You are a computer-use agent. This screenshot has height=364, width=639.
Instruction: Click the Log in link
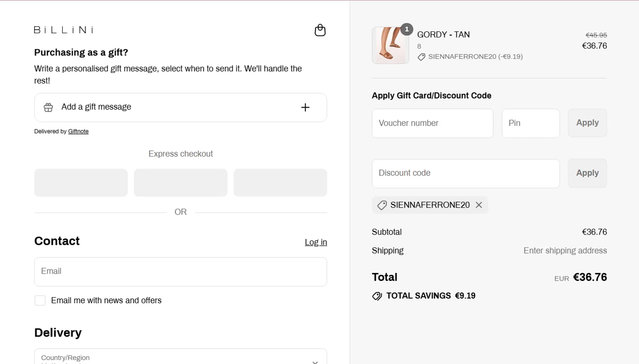point(316,242)
